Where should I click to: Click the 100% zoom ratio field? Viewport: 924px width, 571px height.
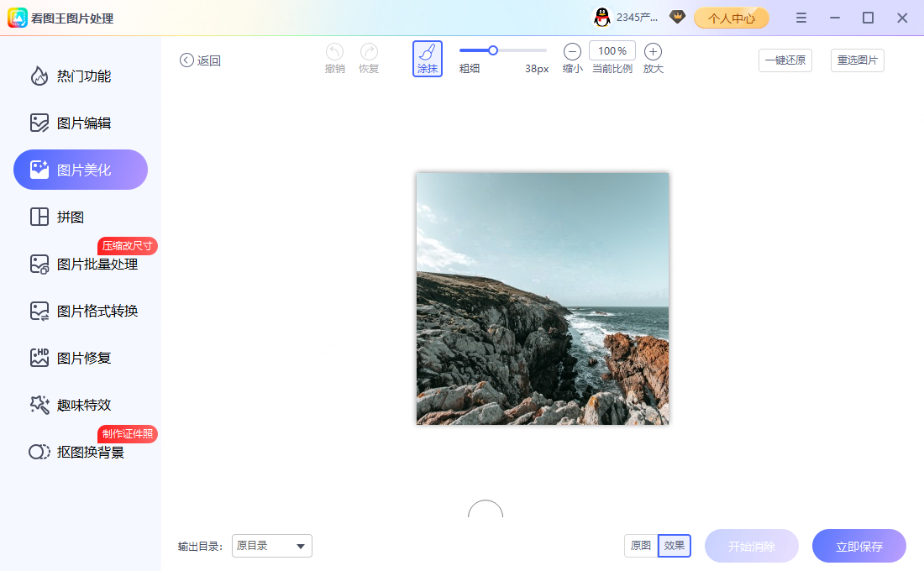tap(612, 50)
